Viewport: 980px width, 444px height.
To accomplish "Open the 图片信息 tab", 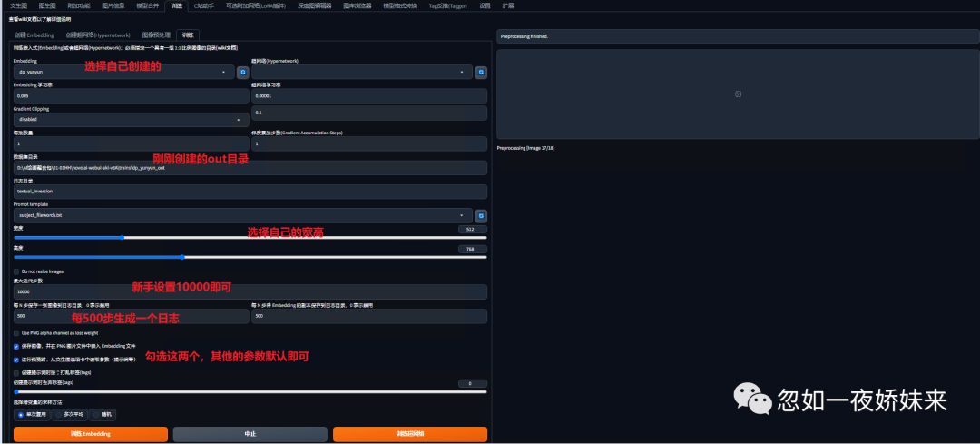I will [113, 5].
